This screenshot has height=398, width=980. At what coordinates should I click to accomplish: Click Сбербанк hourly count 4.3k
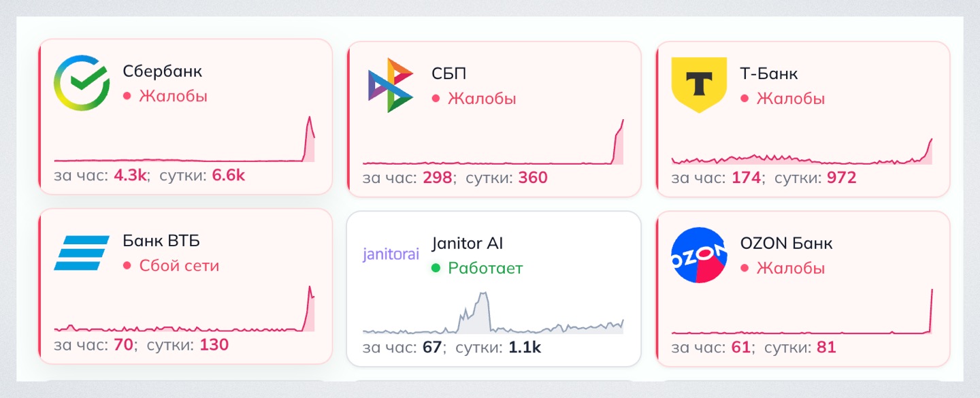tap(130, 175)
